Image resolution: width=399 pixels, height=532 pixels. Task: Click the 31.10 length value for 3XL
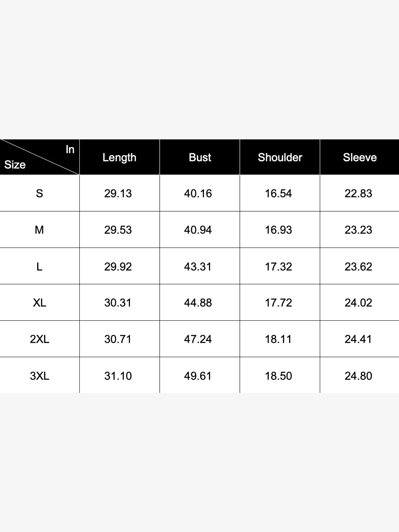point(118,376)
